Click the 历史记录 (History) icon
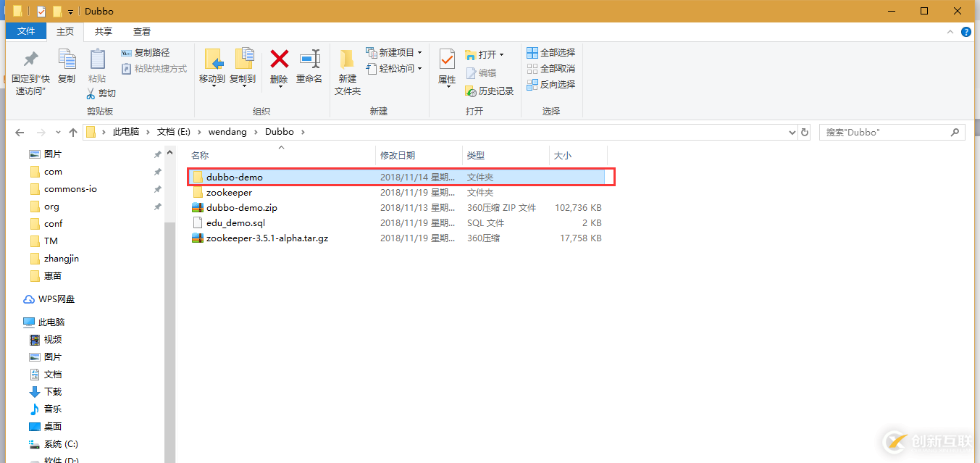Screen dimensions: 980x463 point(487,91)
